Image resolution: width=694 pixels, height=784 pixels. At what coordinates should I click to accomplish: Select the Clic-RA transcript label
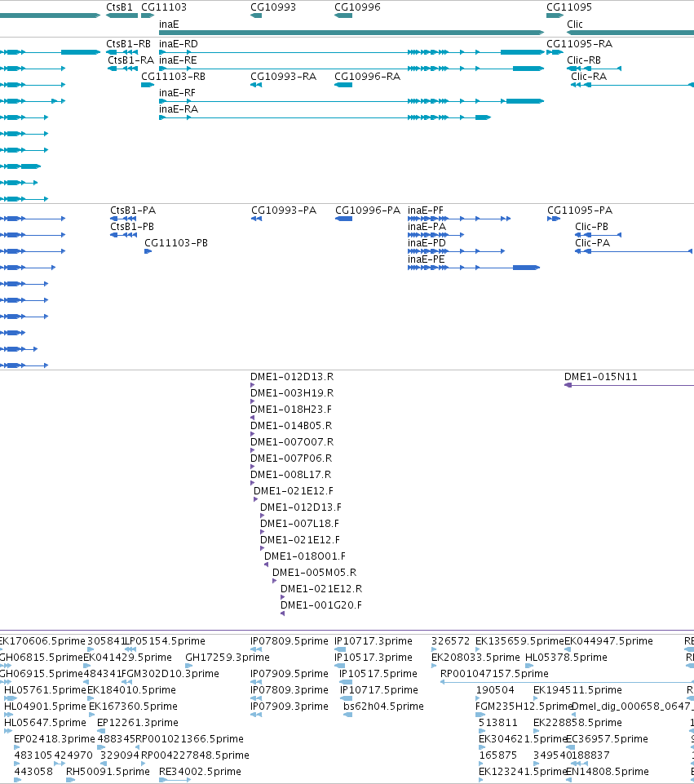point(589,77)
